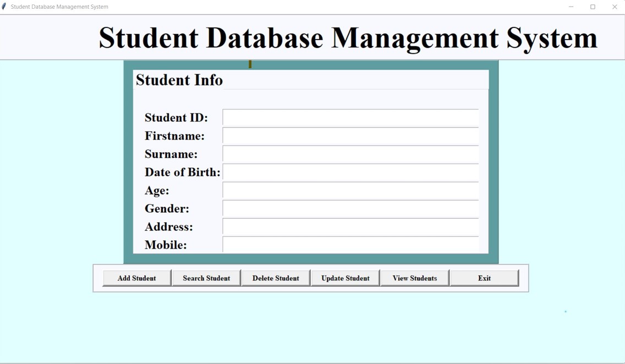Click inside the Gender text box
The height and width of the screenshot is (364, 625).
[x=350, y=208]
